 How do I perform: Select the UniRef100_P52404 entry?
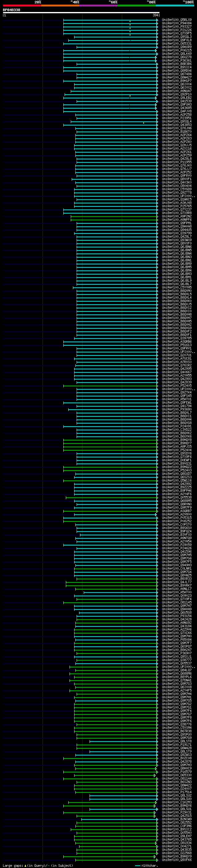click(177, 450)
